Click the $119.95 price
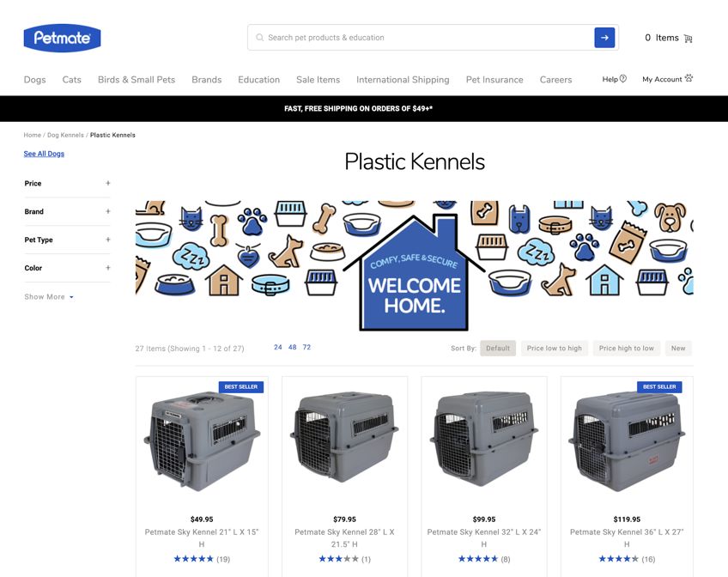The image size is (728, 577). (x=627, y=519)
